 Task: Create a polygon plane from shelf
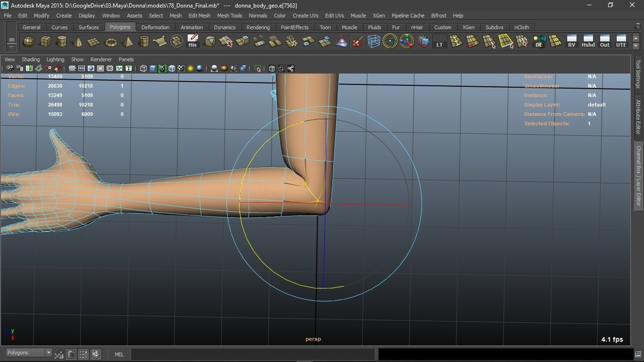(94, 41)
